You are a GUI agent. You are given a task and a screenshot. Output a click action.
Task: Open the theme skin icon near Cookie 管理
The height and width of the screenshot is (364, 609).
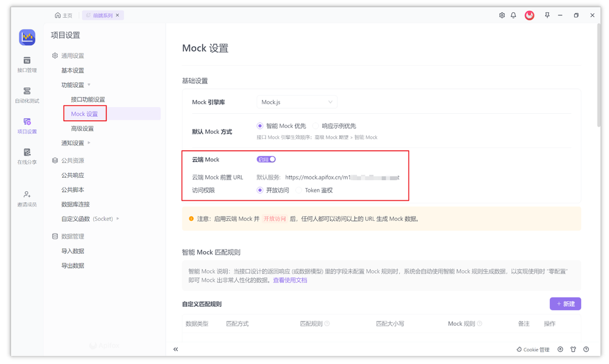coord(573,349)
